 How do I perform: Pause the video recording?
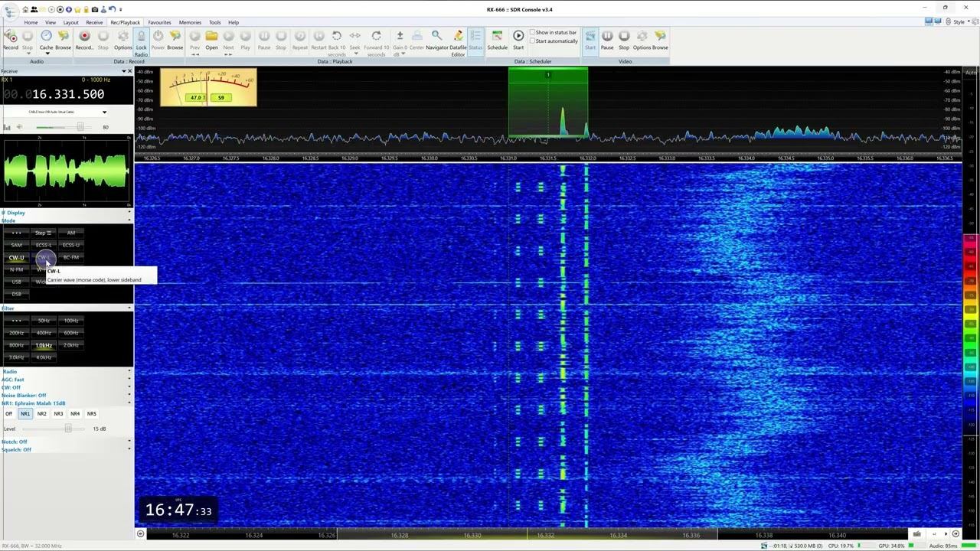pyautogui.click(x=607, y=40)
